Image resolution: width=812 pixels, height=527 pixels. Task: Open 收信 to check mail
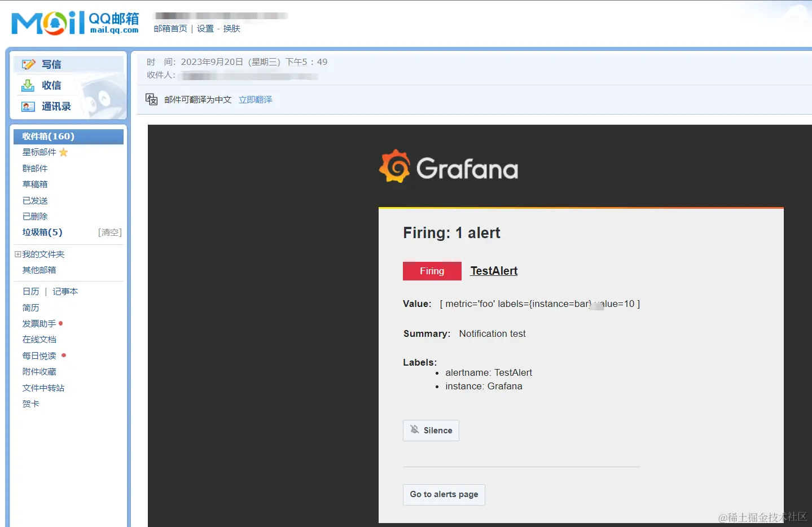pos(51,85)
